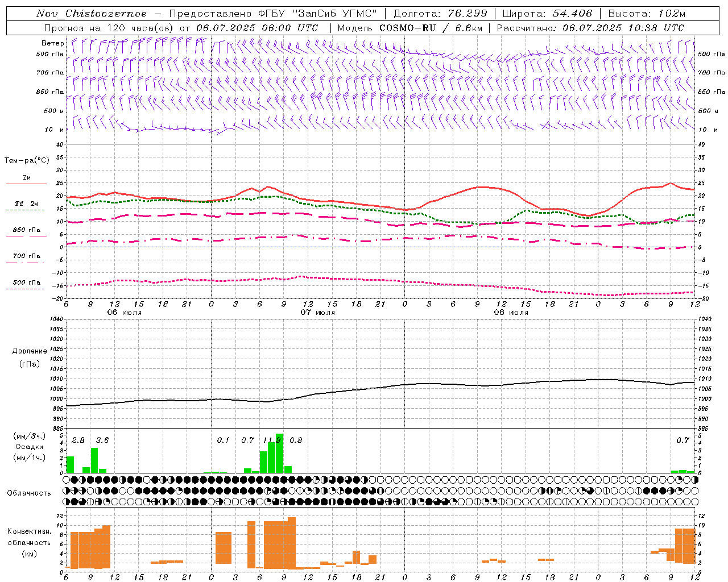This screenshot has height=582, width=728.
Task: Click the Ветер wind panel label
Action: [x=53, y=43]
